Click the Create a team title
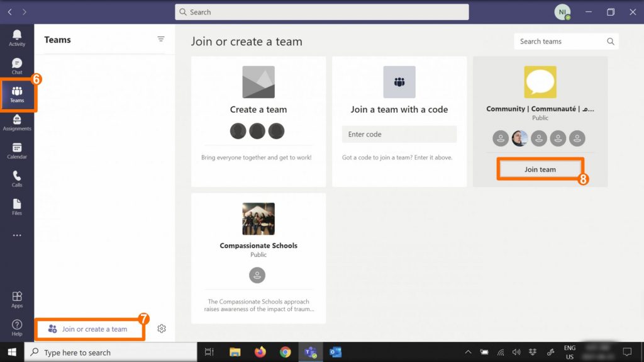 [x=258, y=110]
